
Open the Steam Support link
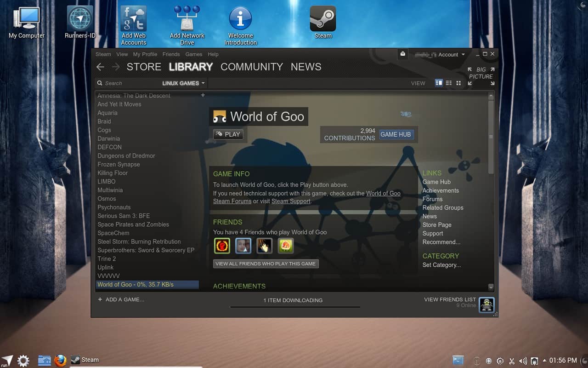pyautogui.click(x=291, y=201)
